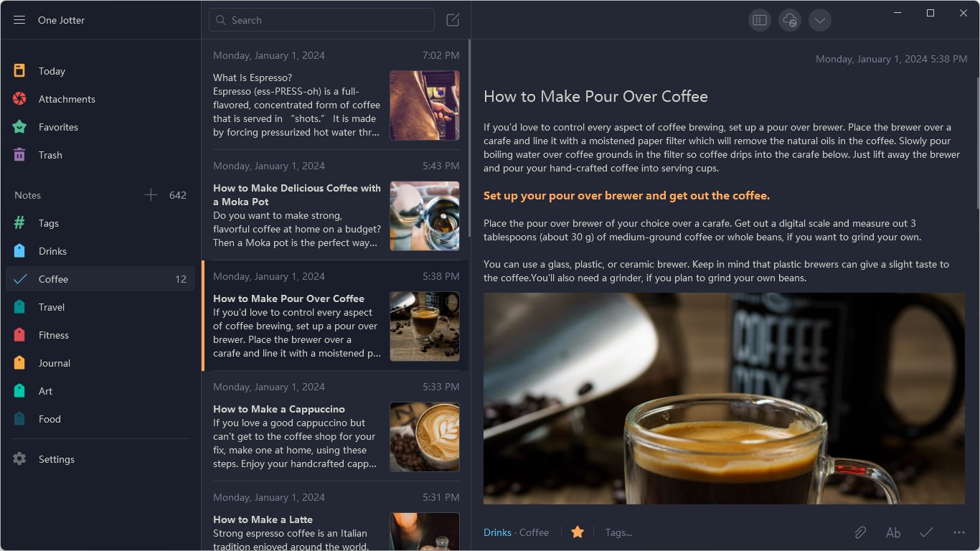Click the Notes section header

click(28, 195)
